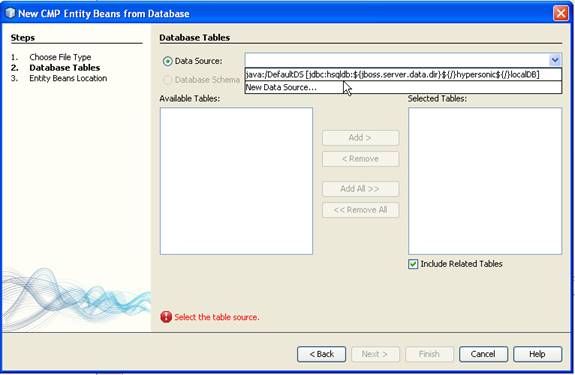Open Help for this wizard
575x375 pixels.
538,354
